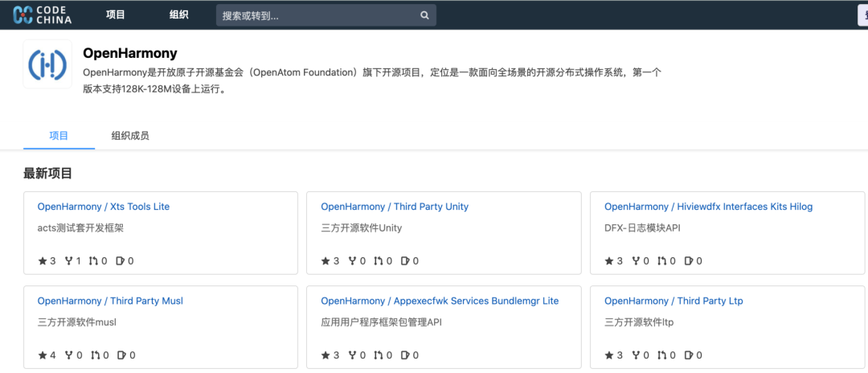Click fork icon on Bundlemgr Lite card
Viewport: 868px width, 373px height.
click(x=353, y=355)
